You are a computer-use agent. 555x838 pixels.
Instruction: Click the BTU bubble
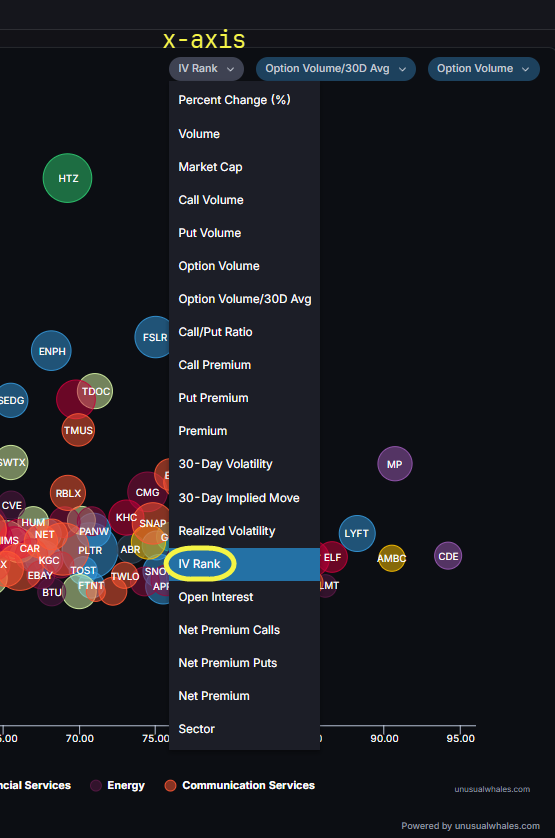click(51, 592)
